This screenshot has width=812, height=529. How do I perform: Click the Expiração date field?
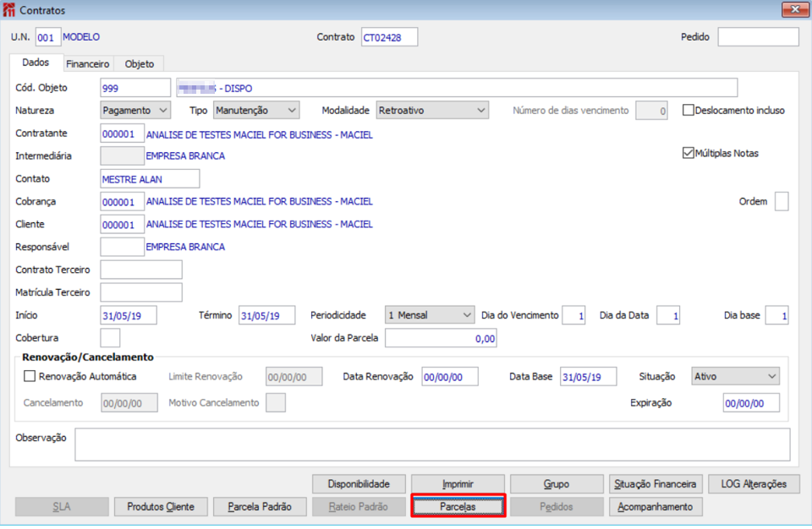click(x=751, y=403)
